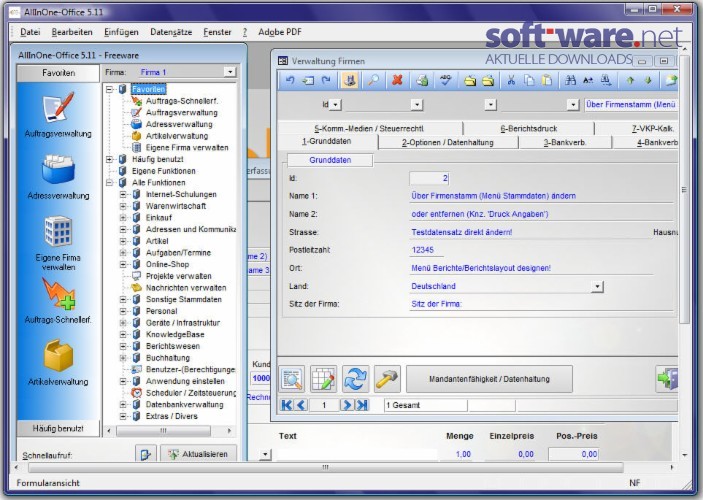Image resolution: width=703 pixels, height=500 pixels.
Task: Click the magnifier search icon in the toolbar
Action: click(373, 80)
